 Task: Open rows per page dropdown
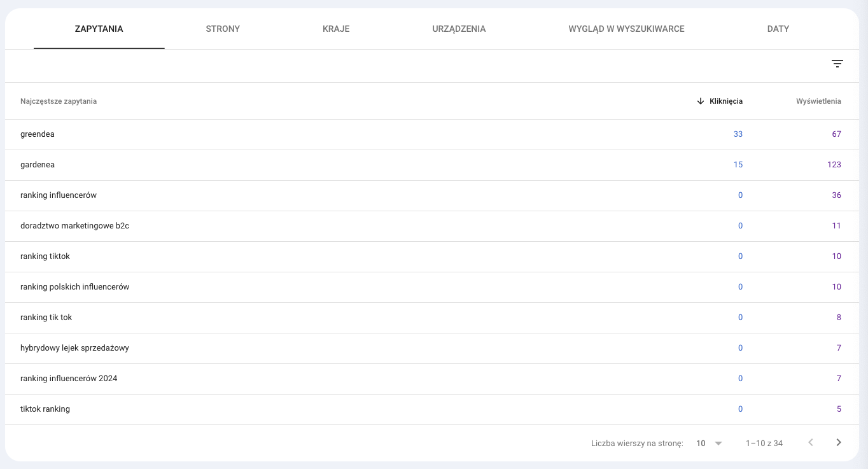[709, 443]
